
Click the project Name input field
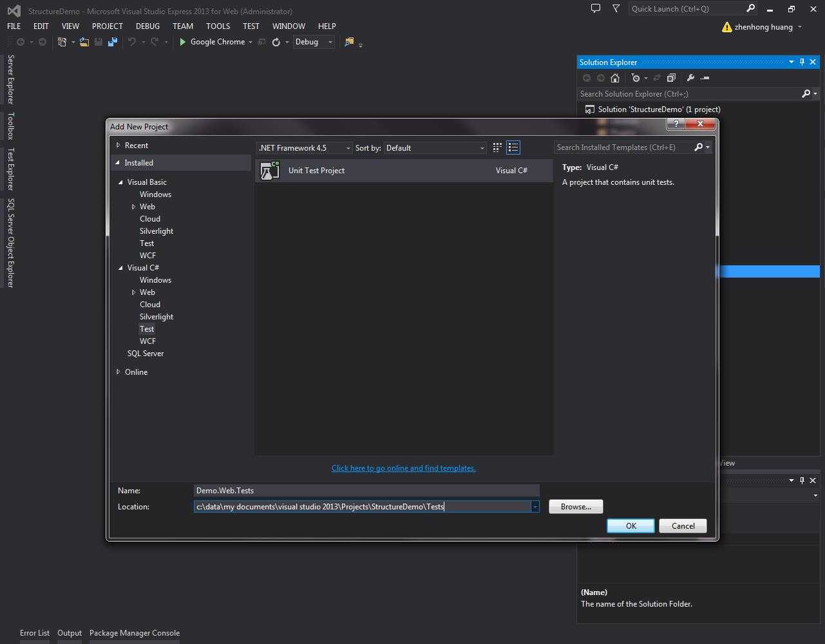click(x=366, y=491)
